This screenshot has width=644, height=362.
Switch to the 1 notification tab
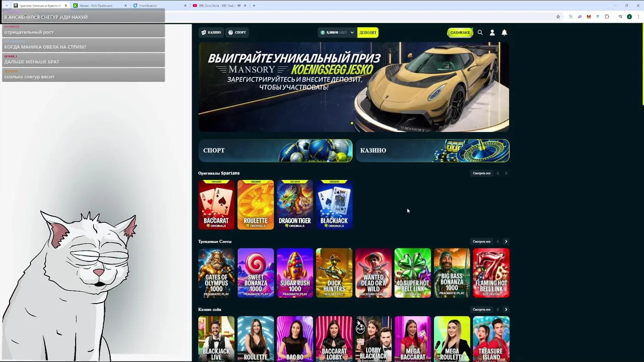click(158, 6)
